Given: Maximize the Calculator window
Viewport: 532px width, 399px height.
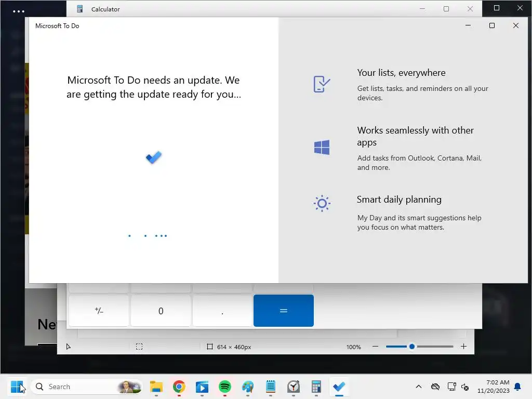Looking at the screenshot, I should 446,9.
